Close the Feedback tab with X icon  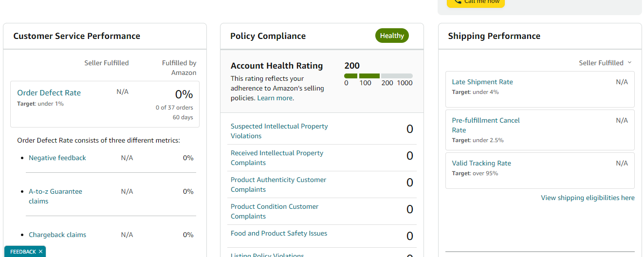(41, 252)
